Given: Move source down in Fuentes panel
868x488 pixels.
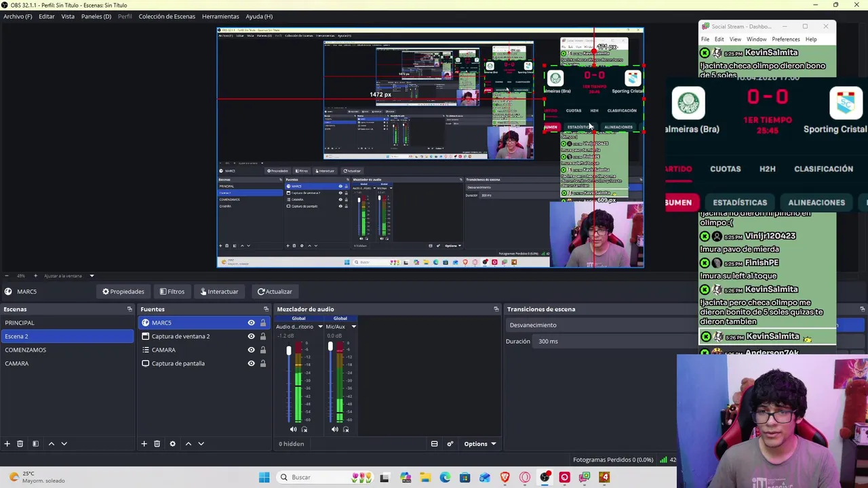Looking at the screenshot, I should coord(201,444).
